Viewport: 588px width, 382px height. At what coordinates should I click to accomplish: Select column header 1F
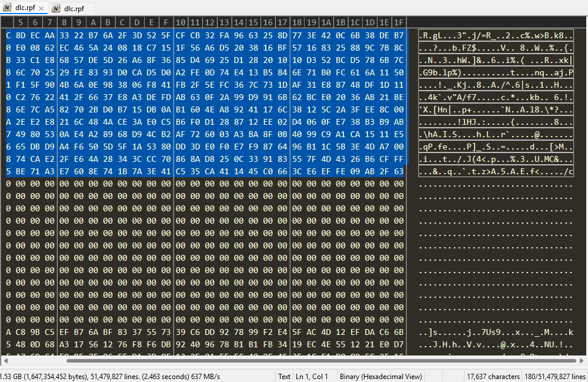click(399, 22)
